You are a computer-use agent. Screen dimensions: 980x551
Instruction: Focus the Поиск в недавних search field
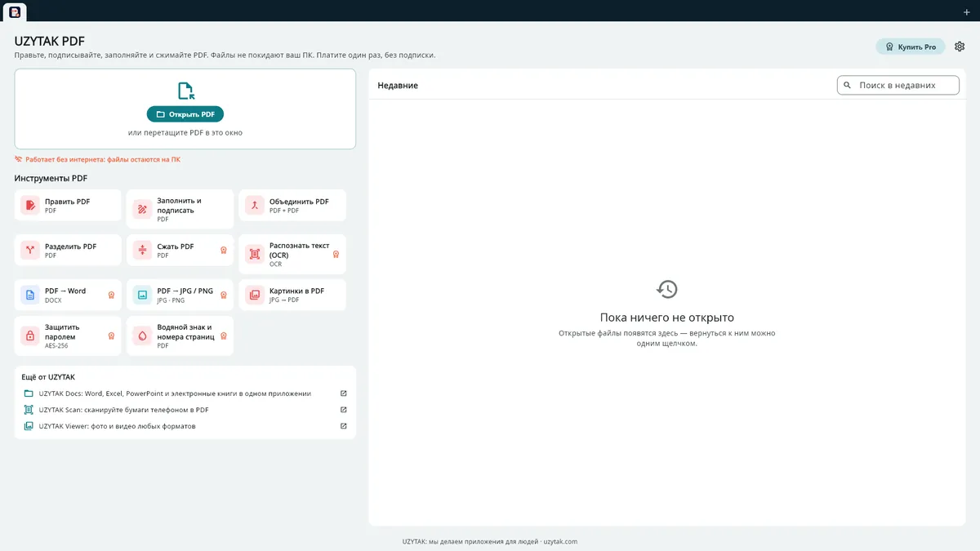pos(898,85)
